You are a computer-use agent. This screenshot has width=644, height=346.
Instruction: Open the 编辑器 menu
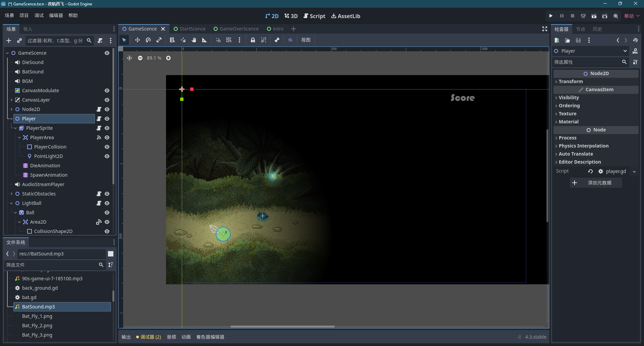(x=56, y=15)
